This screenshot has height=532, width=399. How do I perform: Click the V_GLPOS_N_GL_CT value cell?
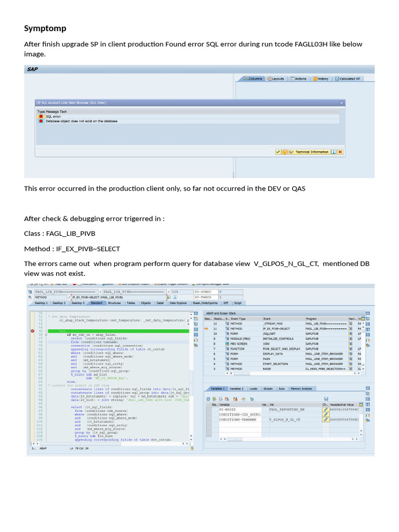pyautogui.click(x=295, y=420)
